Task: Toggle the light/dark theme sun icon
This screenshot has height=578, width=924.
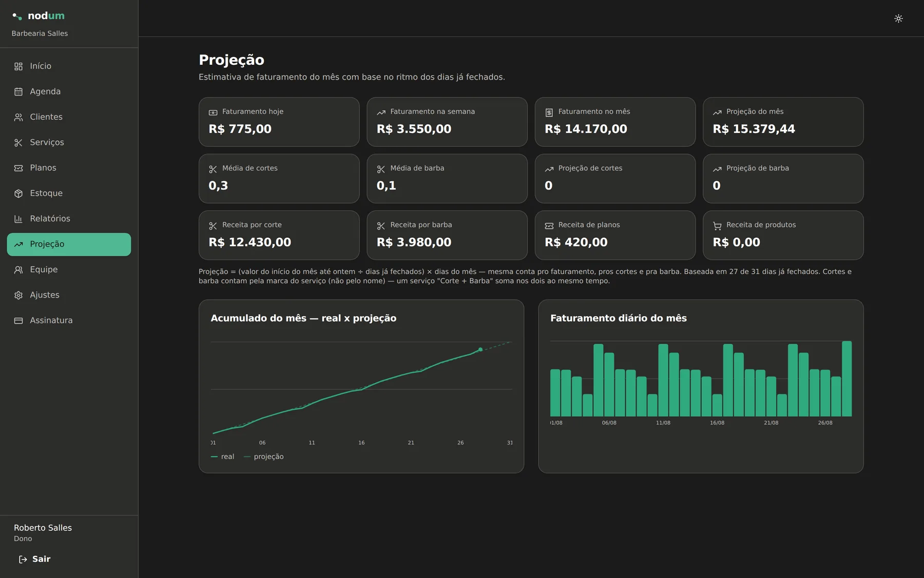Action: [898, 18]
